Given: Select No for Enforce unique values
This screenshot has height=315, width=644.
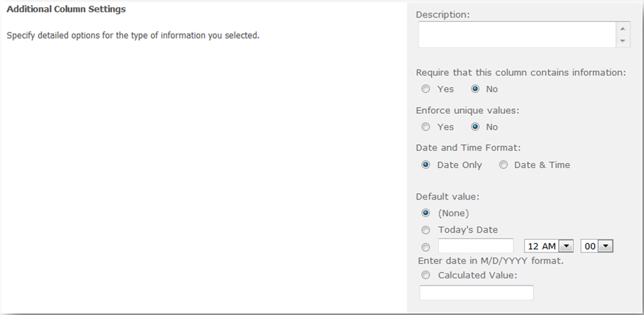Looking at the screenshot, I should [475, 127].
